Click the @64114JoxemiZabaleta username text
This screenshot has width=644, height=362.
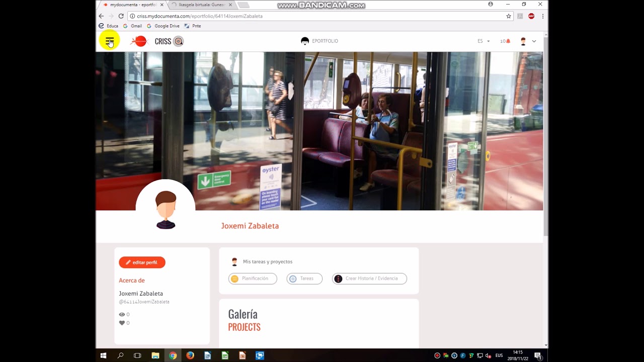[144, 302]
